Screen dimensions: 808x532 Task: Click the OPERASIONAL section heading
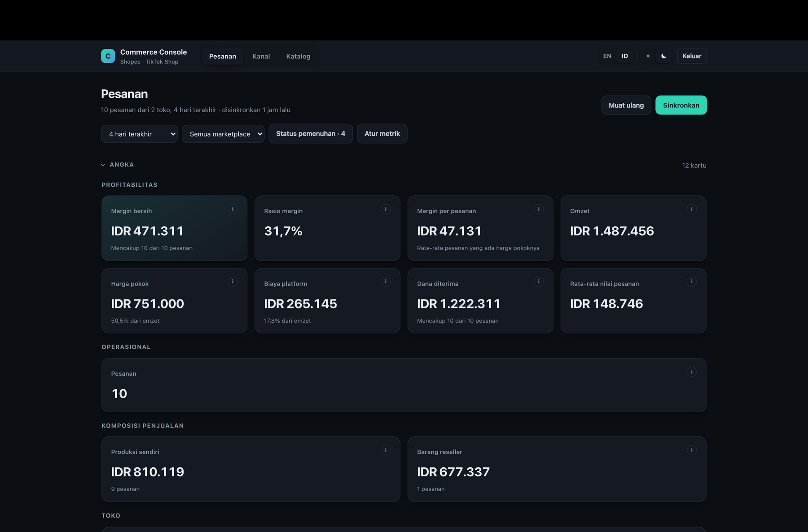point(126,347)
